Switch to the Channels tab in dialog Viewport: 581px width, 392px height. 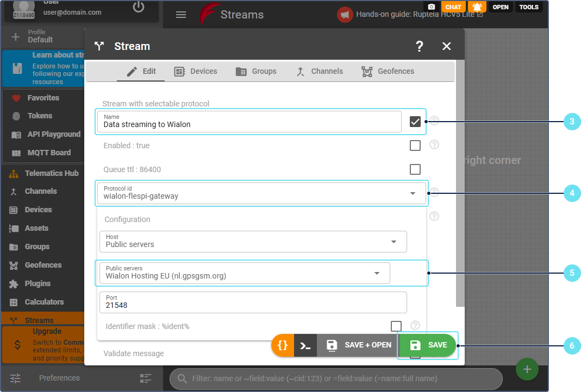coord(320,72)
